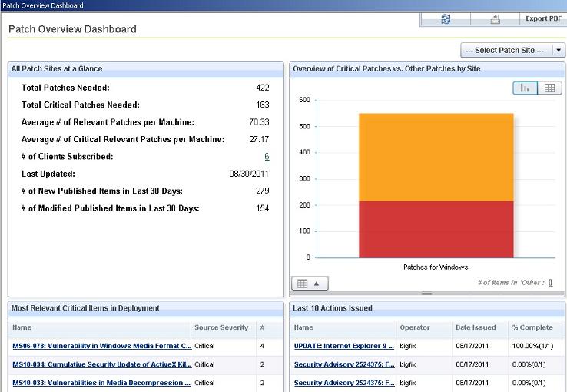Click the Last Updated date 08/30/2011
Screen dimensions: 567x392
(x=249, y=174)
